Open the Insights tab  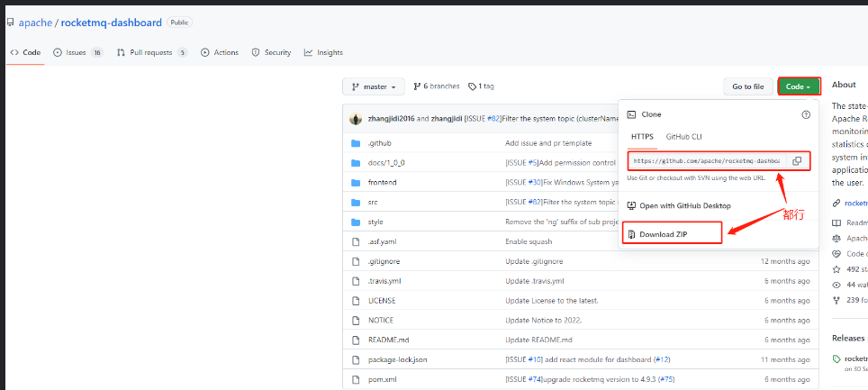pos(323,52)
